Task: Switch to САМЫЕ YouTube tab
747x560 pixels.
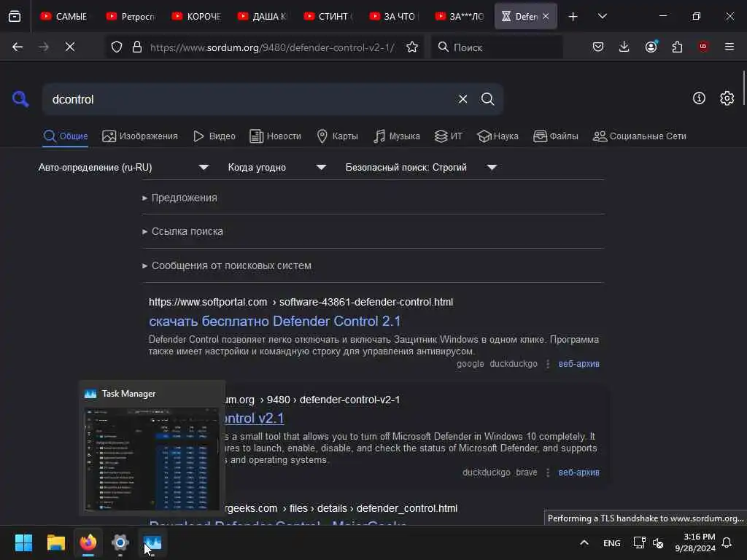Action: click(64, 17)
